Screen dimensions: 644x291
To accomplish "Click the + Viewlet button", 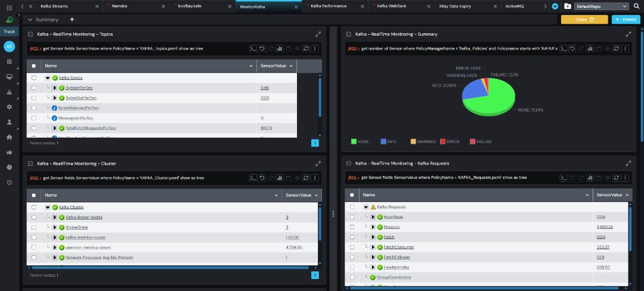I will point(626,20).
